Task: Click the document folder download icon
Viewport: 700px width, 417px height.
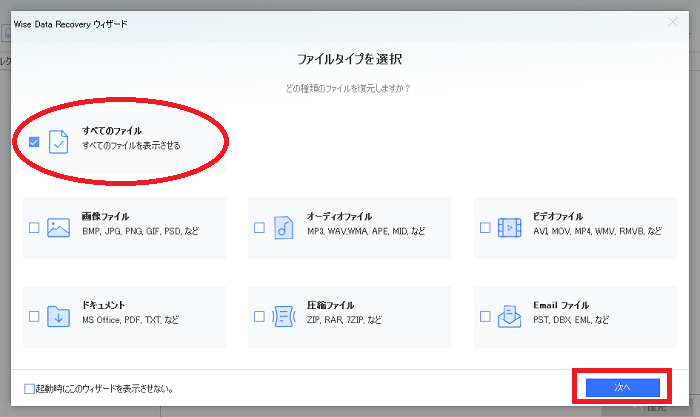Action: pos(58,317)
